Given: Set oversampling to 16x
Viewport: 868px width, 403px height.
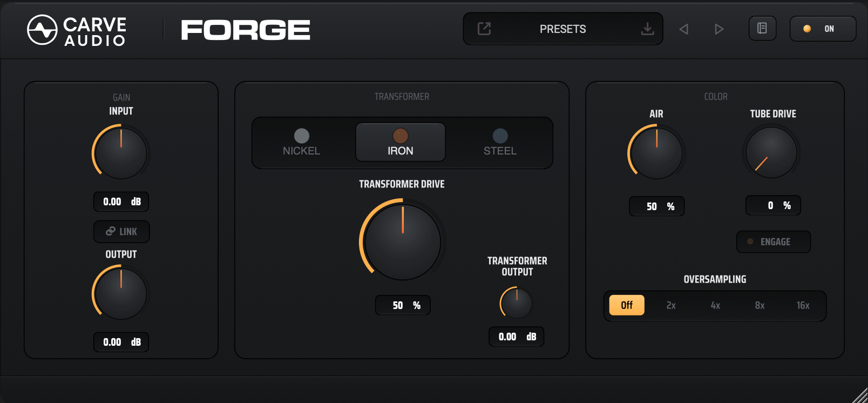Looking at the screenshot, I should (x=803, y=305).
